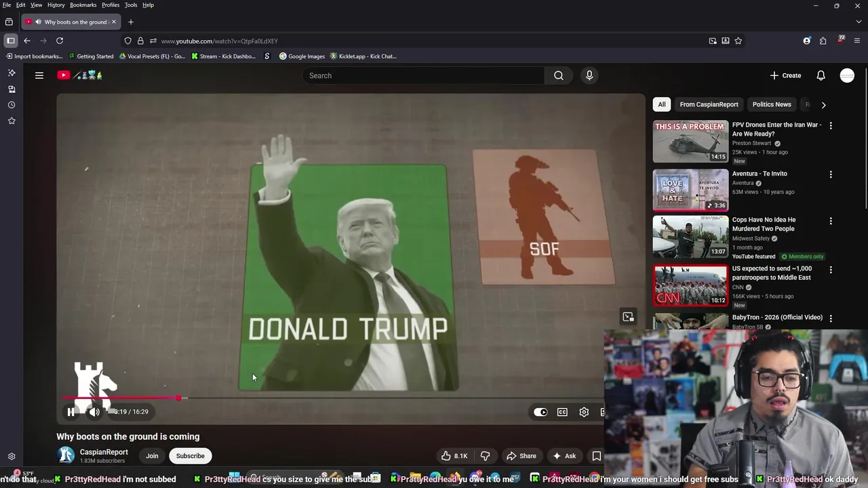This screenshot has width=868, height=488.
Task: Mute the tab via speaker icon
Action: click(38, 22)
